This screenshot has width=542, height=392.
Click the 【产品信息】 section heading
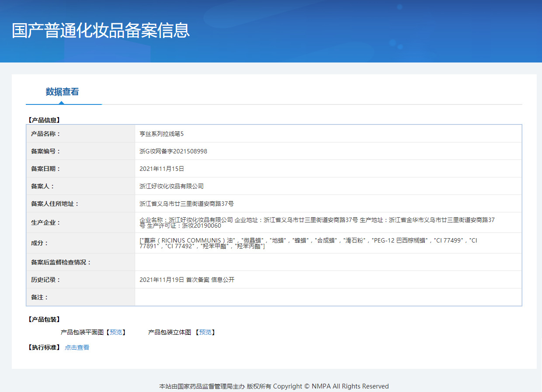click(x=44, y=120)
